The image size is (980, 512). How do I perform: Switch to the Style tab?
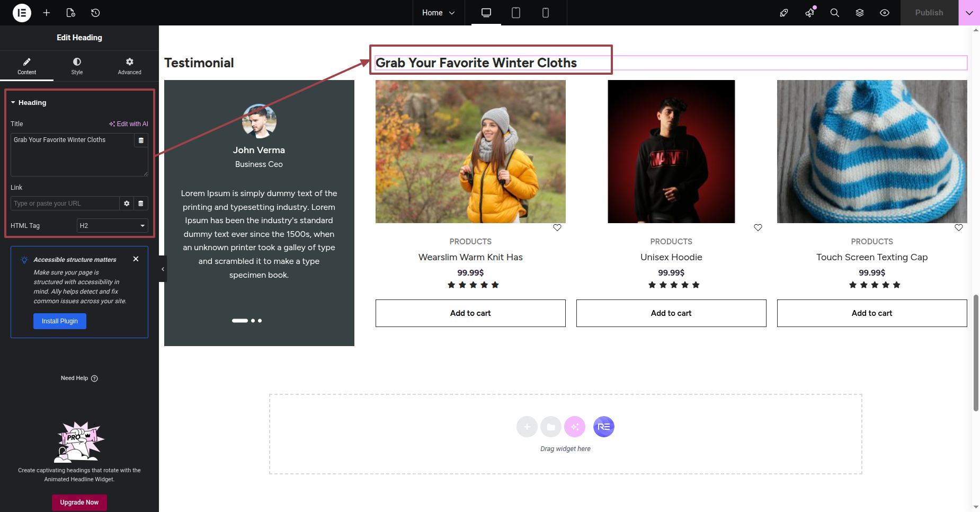[77, 66]
